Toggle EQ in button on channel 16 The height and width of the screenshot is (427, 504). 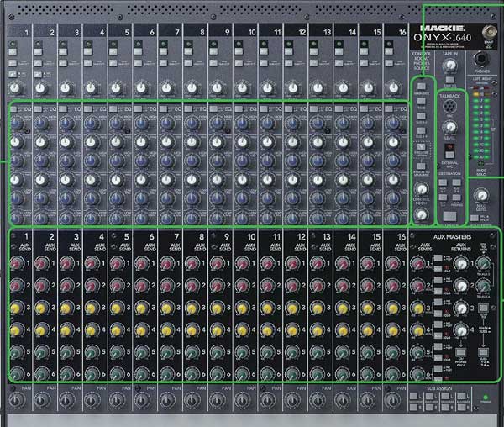tap(389, 109)
